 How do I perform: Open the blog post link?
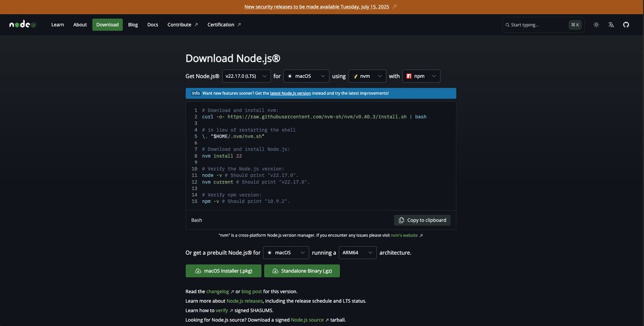tap(252, 292)
